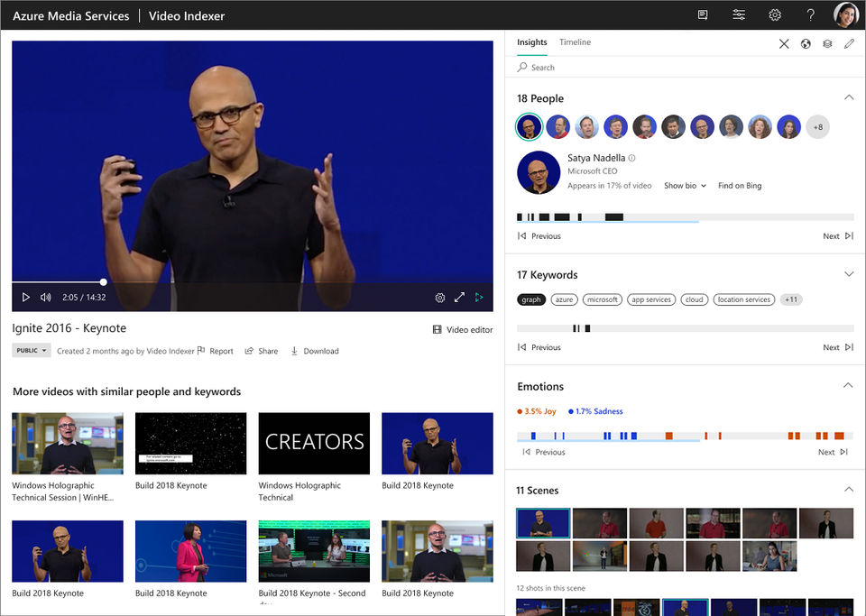Open the transcript icon in top bar
This screenshot has width=866, height=616.
[x=703, y=15]
